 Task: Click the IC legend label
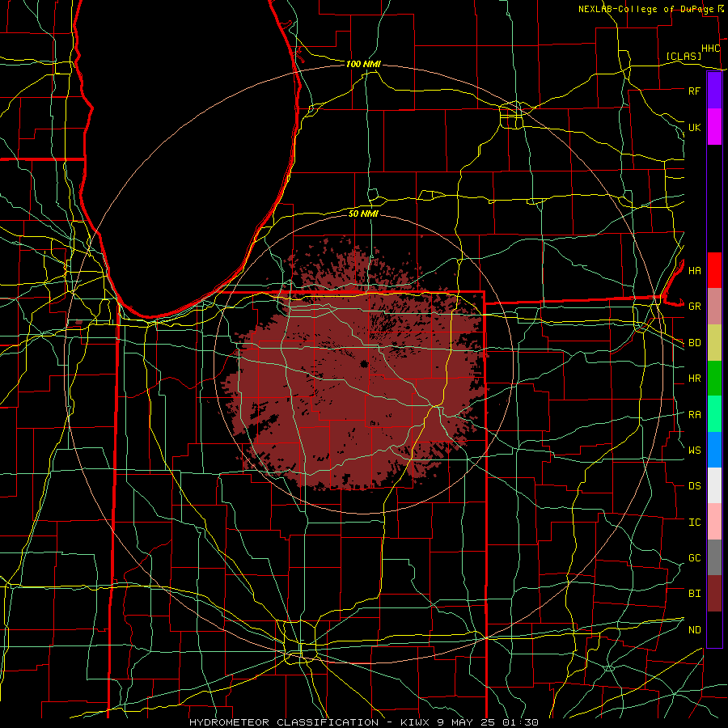click(x=694, y=523)
